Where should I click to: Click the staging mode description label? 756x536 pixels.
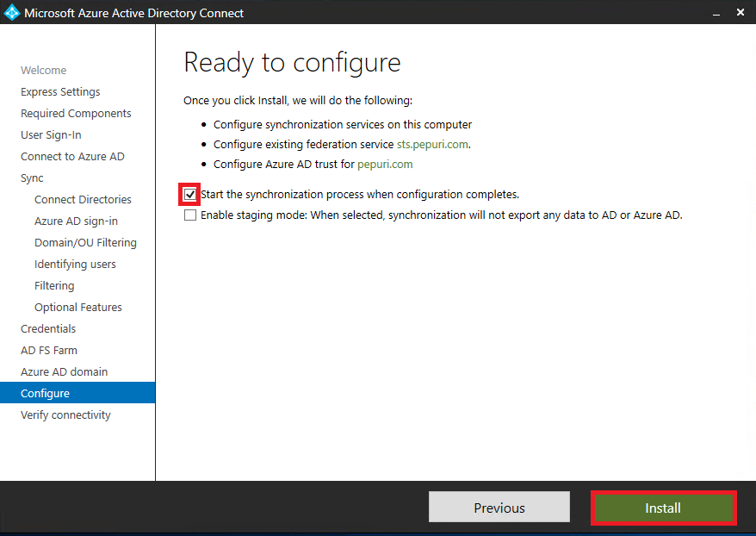coord(441,215)
